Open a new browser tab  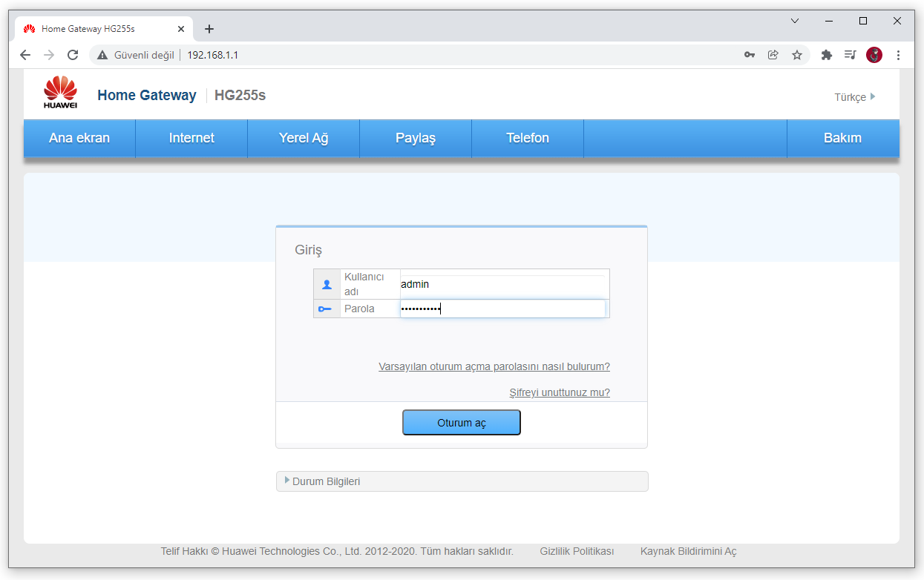(x=209, y=29)
